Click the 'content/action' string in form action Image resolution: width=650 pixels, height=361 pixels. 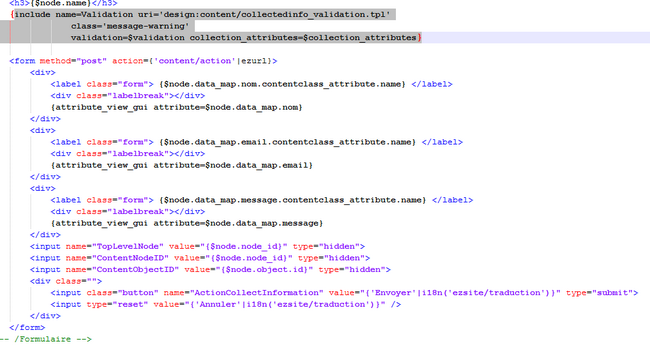(x=195, y=61)
